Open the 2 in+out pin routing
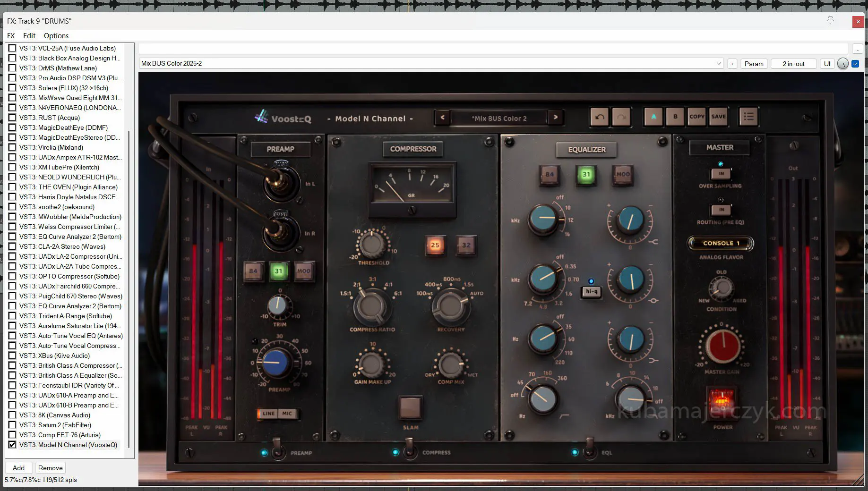The image size is (868, 491). (x=793, y=64)
